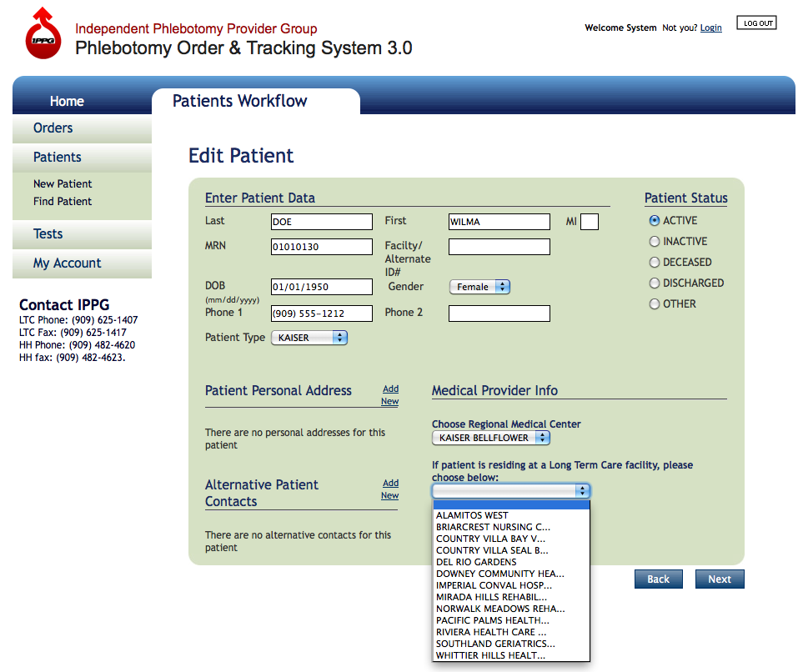Click the New Patient link

point(63,184)
